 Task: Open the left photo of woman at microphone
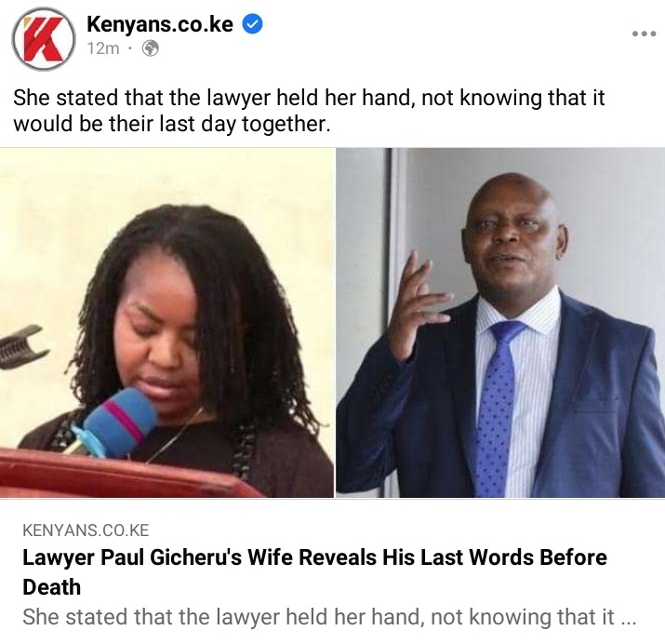166,322
